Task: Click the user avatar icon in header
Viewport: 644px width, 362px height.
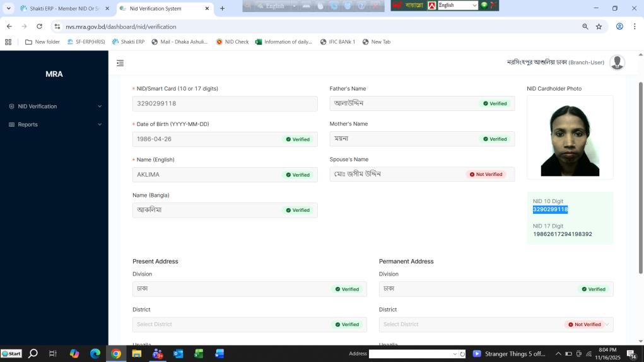Action: point(617,62)
